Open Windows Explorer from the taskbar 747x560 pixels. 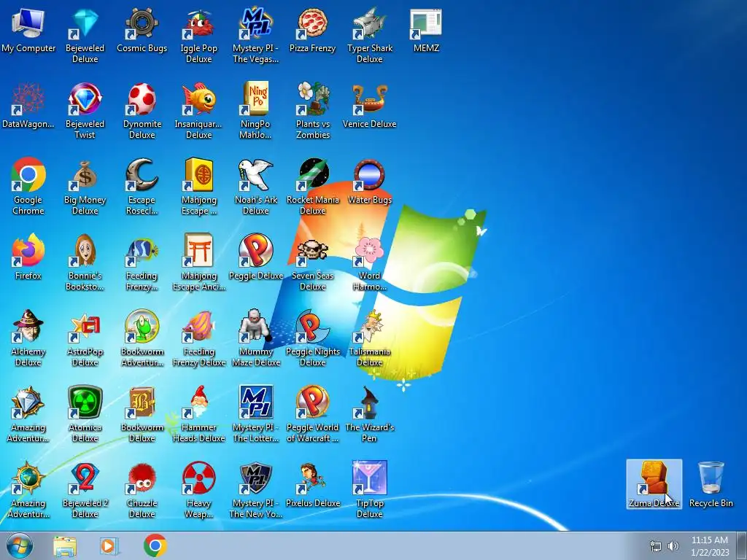[x=65, y=546]
